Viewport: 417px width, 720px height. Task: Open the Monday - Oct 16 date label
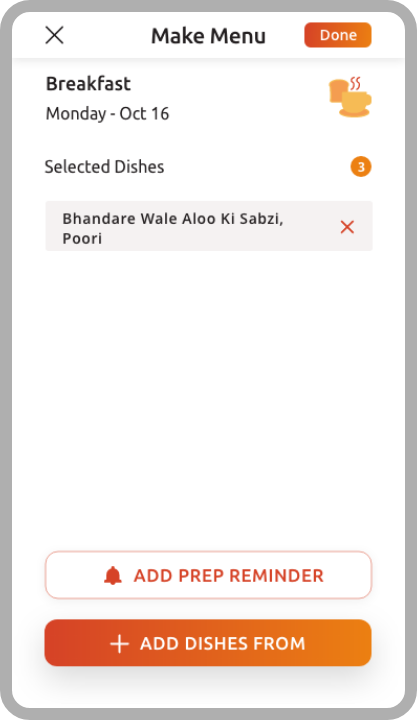tap(107, 113)
